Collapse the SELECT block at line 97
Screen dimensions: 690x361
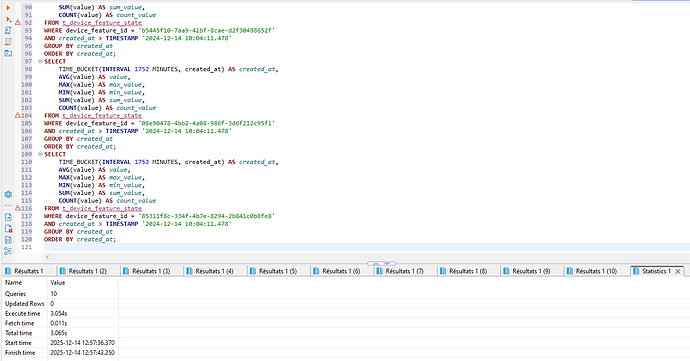(x=40, y=62)
